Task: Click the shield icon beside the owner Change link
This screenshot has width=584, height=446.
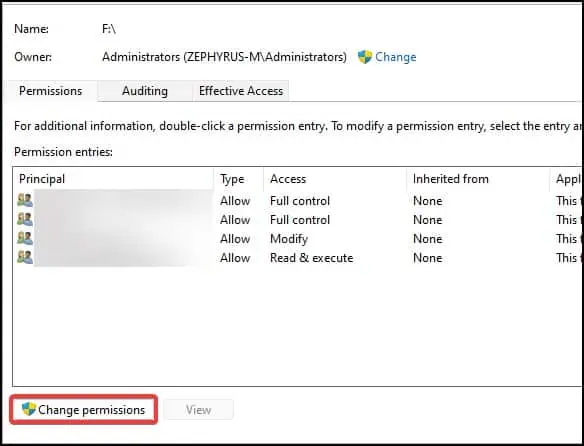Action: (365, 57)
